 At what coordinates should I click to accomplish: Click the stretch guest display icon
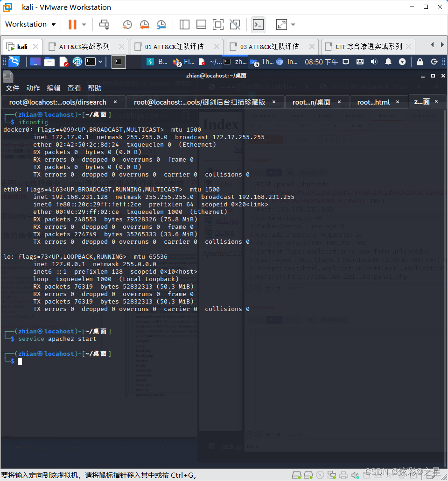[281, 25]
